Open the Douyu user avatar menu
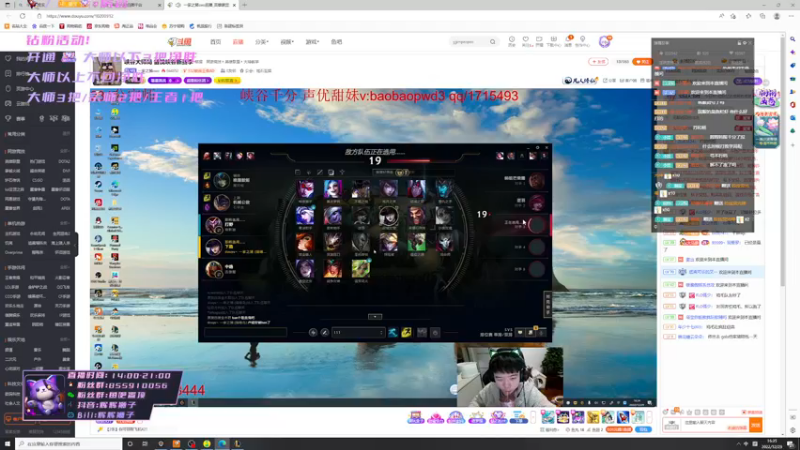Viewport: 800px width, 450px height. (605, 42)
